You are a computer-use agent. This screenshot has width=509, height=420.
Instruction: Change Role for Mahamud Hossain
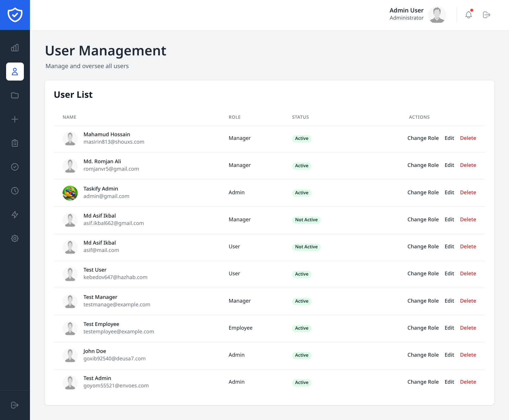pyautogui.click(x=423, y=138)
